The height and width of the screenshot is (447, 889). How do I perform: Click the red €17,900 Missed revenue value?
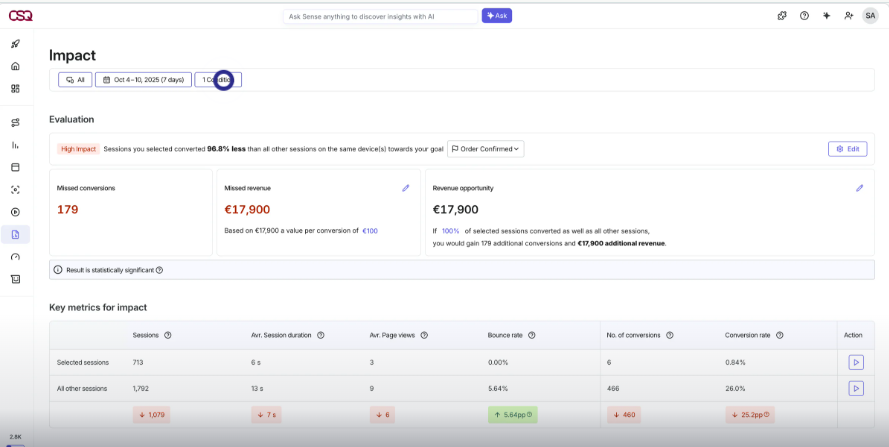[x=247, y=210]
